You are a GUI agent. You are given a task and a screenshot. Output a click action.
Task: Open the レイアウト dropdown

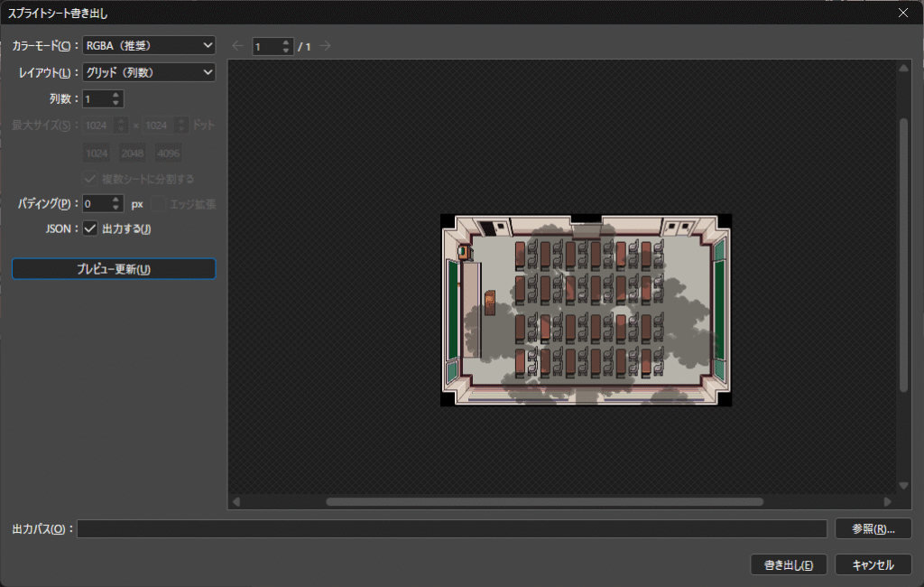149,72
